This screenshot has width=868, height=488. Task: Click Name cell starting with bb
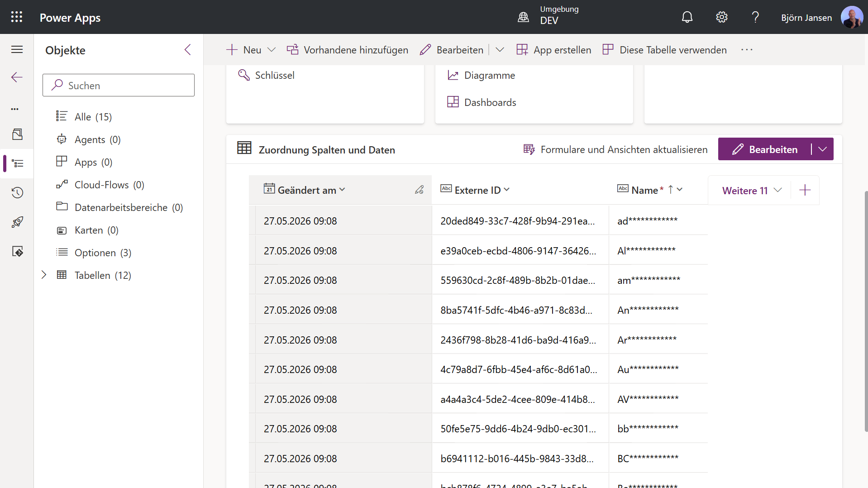click(x=658, y=429)
